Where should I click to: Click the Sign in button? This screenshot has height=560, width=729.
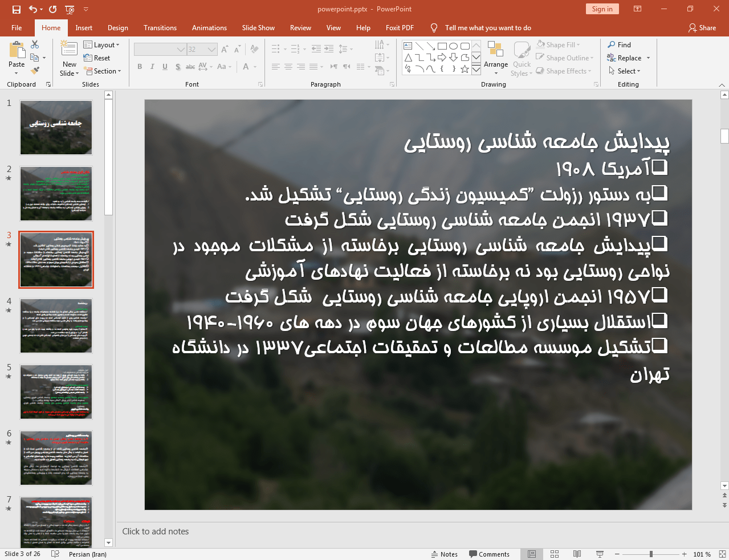pos(602,9)
